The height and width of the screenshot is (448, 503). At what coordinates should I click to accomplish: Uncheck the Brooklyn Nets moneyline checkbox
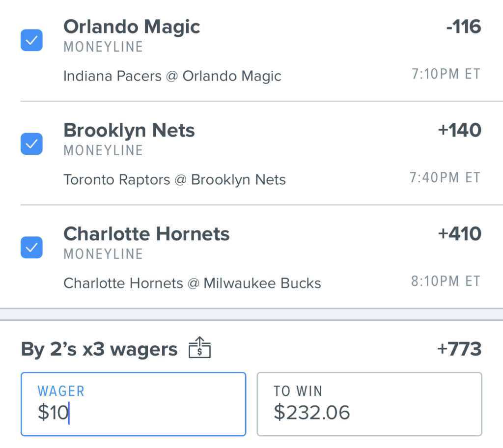point(31,144)
